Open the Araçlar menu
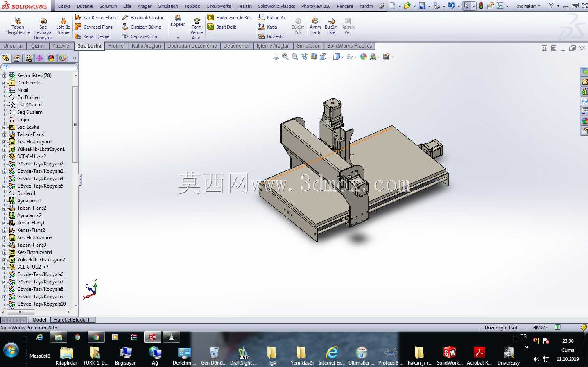This screenshot has height=367, width=588. pyautogui.click(x=145, y=6)
